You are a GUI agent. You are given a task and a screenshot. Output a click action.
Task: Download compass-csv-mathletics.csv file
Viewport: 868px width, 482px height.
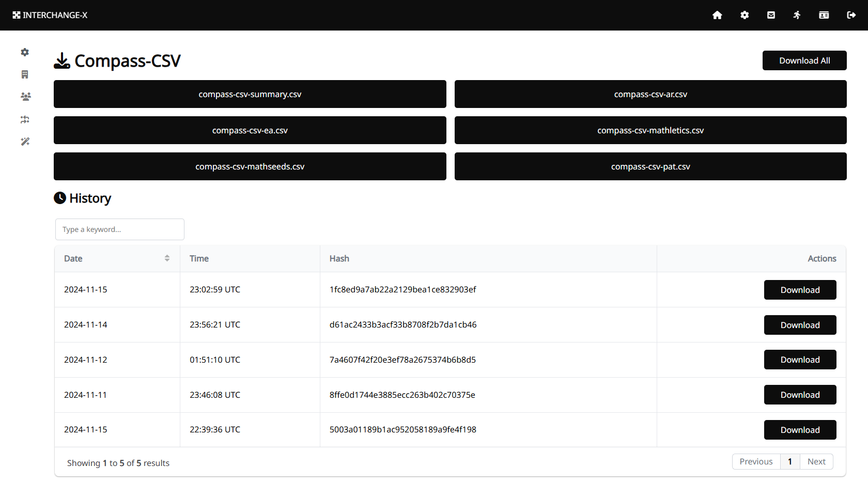(x=650, y=130)
